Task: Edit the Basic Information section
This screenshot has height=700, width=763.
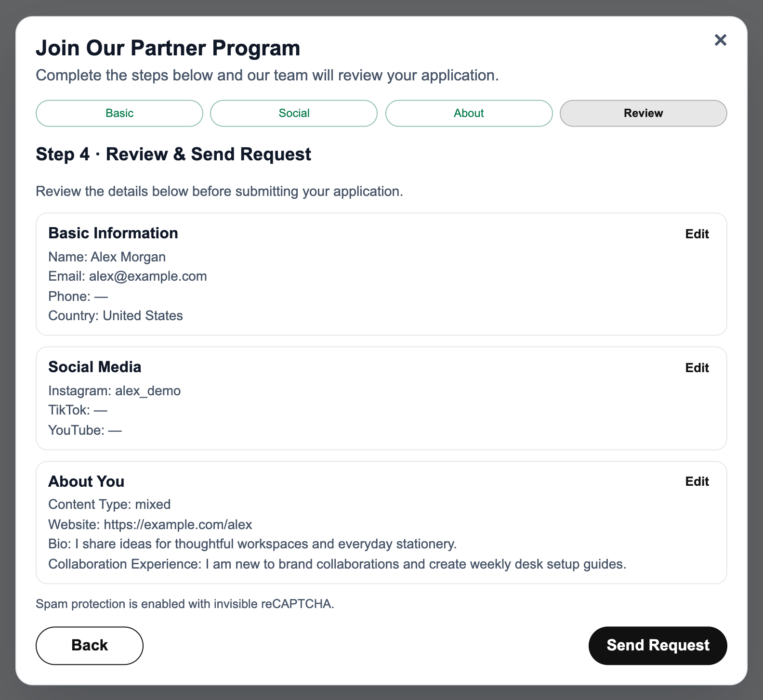Action: (697, 234)
